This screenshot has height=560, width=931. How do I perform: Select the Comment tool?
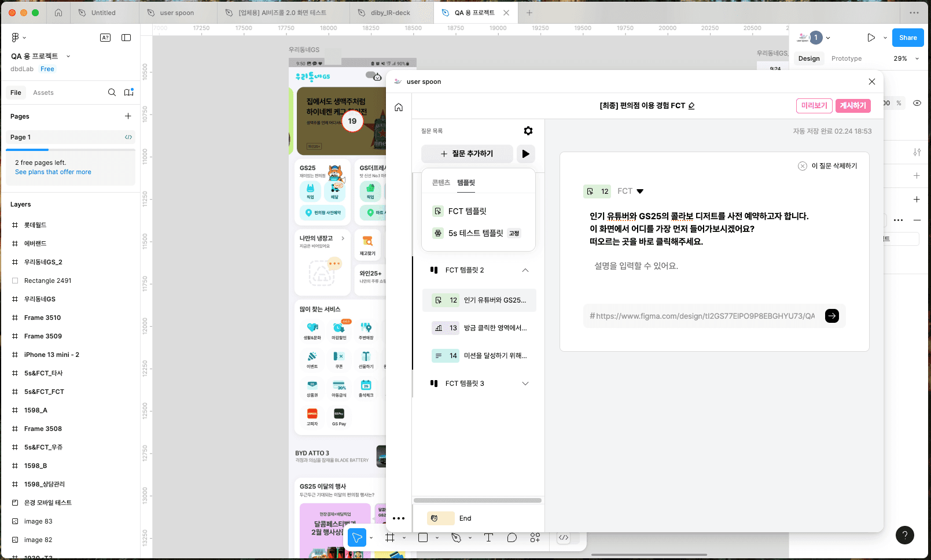(512, 537)
